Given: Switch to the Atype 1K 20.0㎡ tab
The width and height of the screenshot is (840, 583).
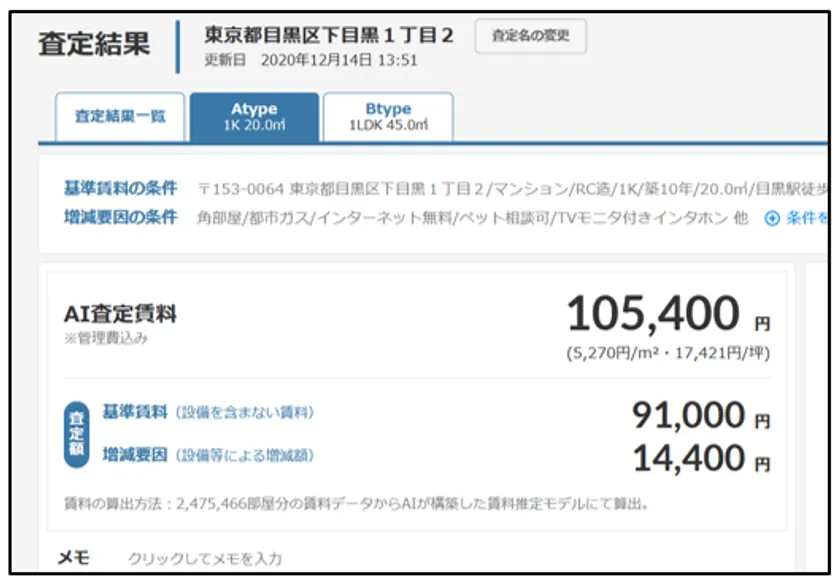Looking at the screenshot, I should 254,116.
